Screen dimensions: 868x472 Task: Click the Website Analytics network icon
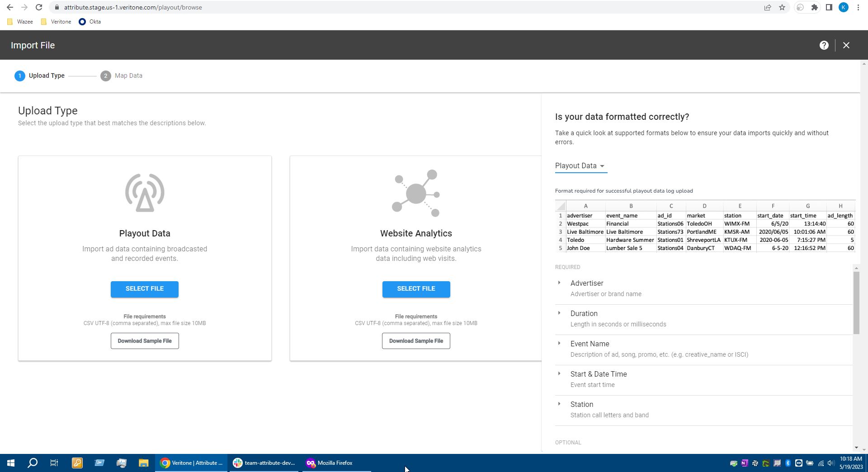(x=416, y=194)
